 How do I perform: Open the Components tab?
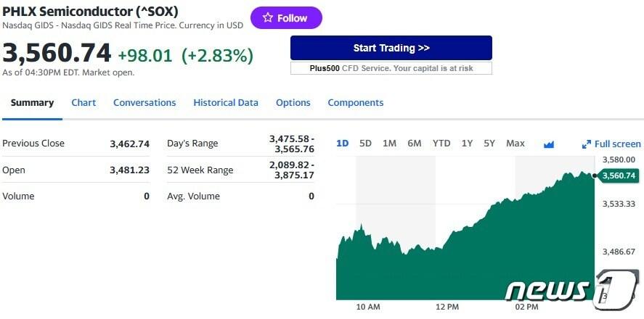[x=356, y=103]
